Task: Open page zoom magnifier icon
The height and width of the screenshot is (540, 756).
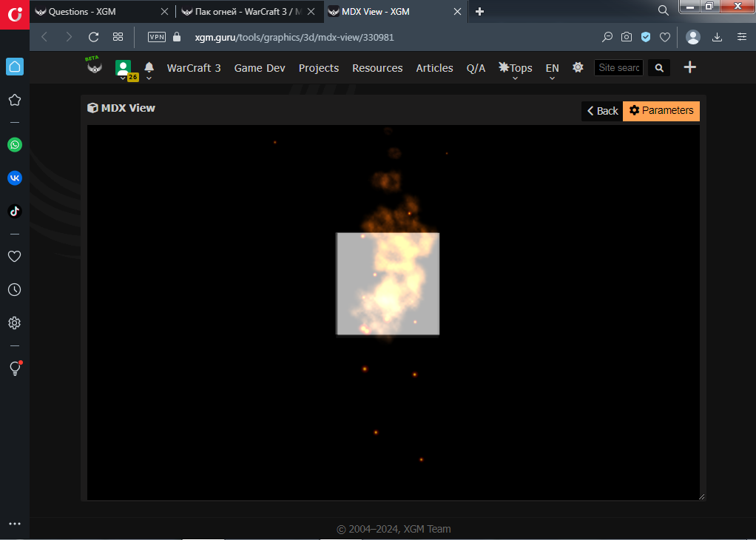Action: (x=607, y=37)
